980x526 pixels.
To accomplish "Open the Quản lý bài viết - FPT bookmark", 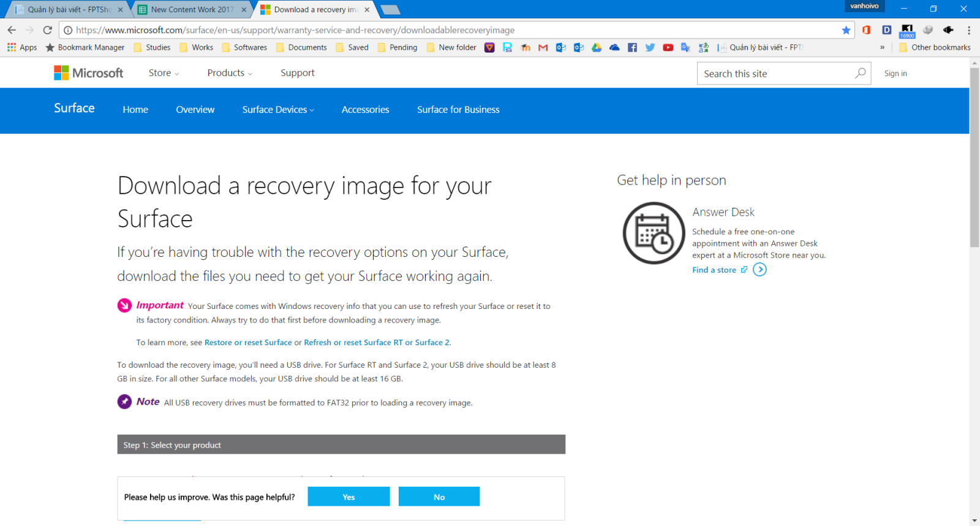I will pos(760,47).
